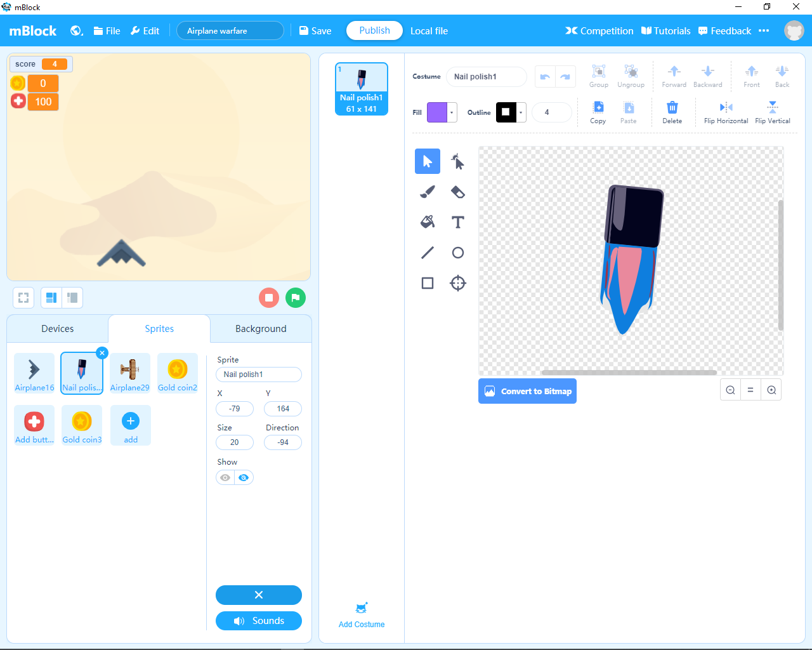
Task: Open the Fill color dropdown arrow
Action: (451, 112)
